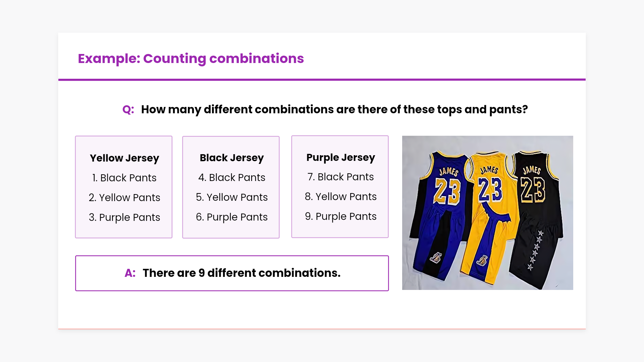The image size is (644, 362).
Task: Select the "Black Jersey" heading
Action: coord(231,158)
